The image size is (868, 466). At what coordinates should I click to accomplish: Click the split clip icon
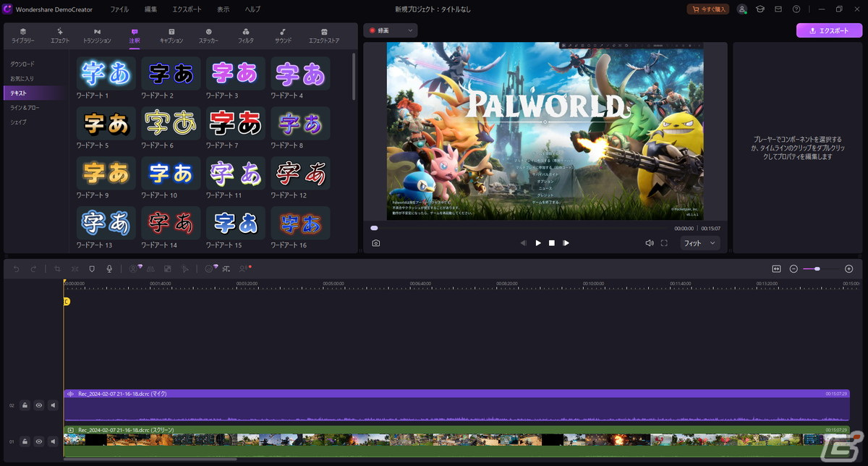(x=75, y=268)
